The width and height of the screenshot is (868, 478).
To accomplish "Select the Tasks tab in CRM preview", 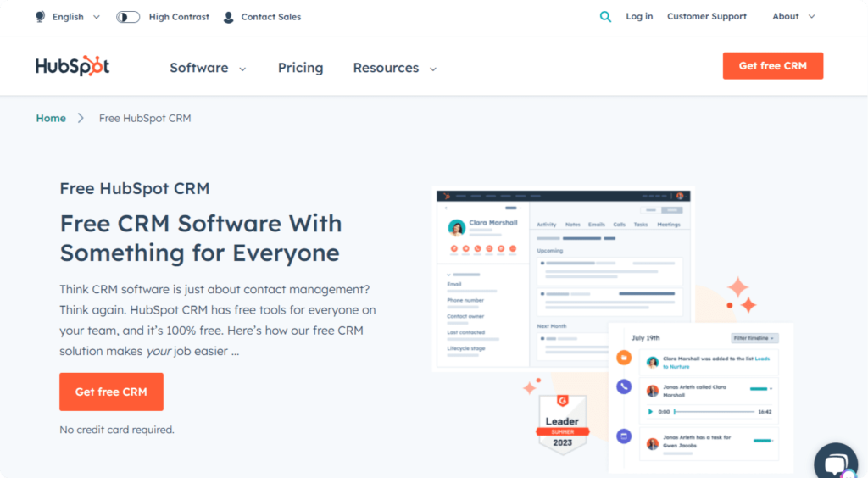I will 641,225.
